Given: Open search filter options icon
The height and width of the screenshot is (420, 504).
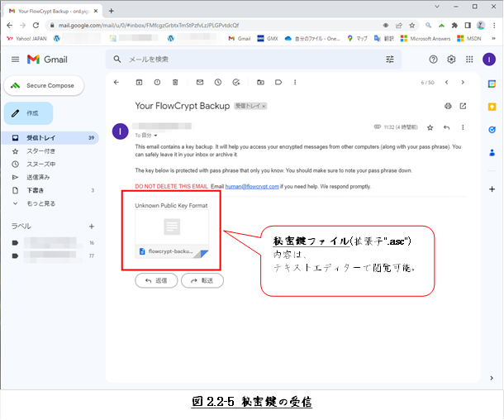Looking at the screenshot, I should (390, 60).
